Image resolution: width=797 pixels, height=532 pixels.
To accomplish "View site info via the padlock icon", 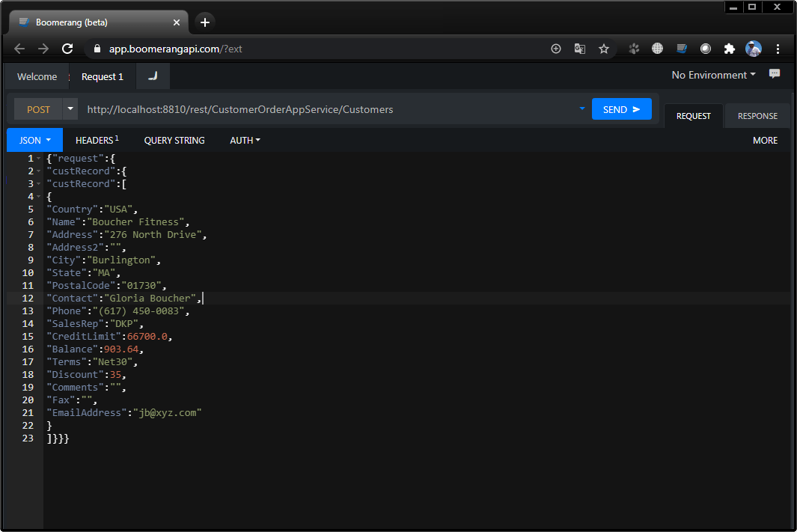I will tap(97, 49).
